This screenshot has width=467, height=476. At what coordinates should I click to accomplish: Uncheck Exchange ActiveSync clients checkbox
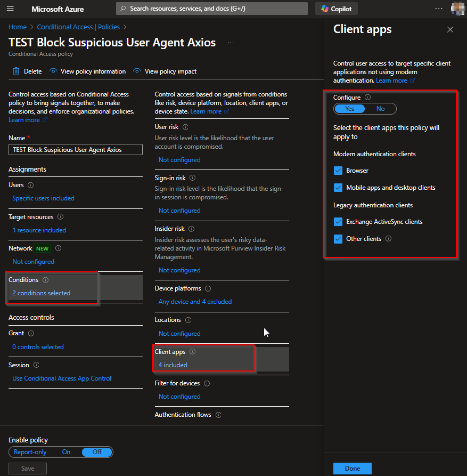(x=338, y=222)
